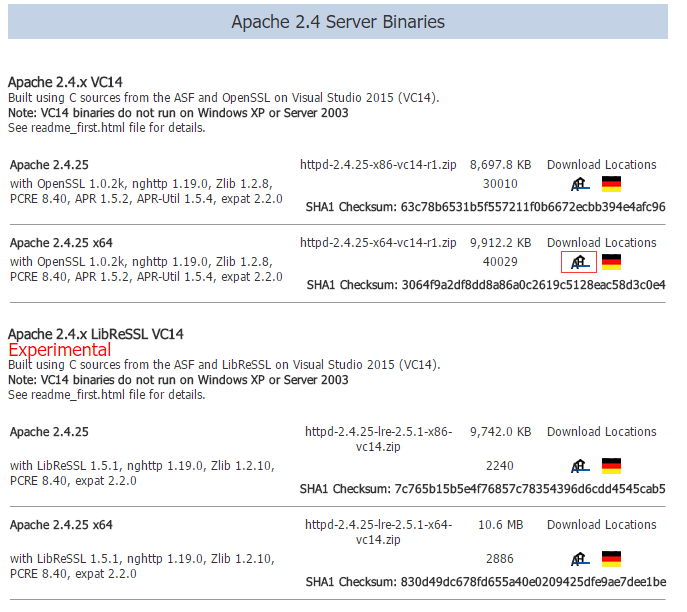Click Apache Lounge icon for lre-2.5.1-x86 download

pyautogui.click(x=580, y=466)
